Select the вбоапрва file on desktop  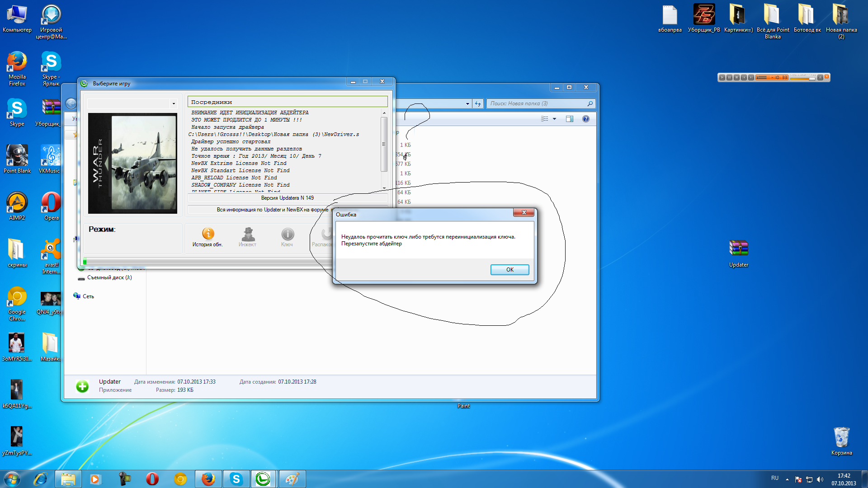[670, 18]
